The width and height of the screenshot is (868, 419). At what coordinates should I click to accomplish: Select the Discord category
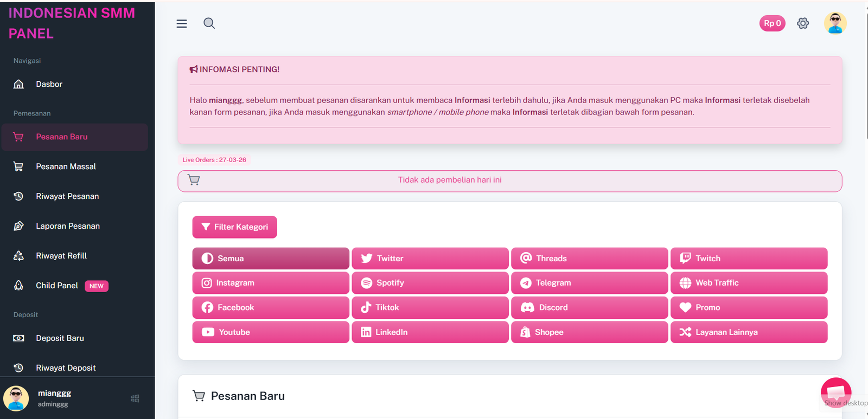[x=589, y=307]
